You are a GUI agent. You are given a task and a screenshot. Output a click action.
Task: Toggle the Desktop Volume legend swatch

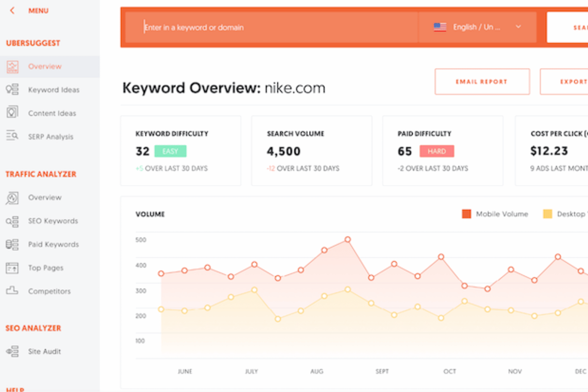tap(548, 214)
